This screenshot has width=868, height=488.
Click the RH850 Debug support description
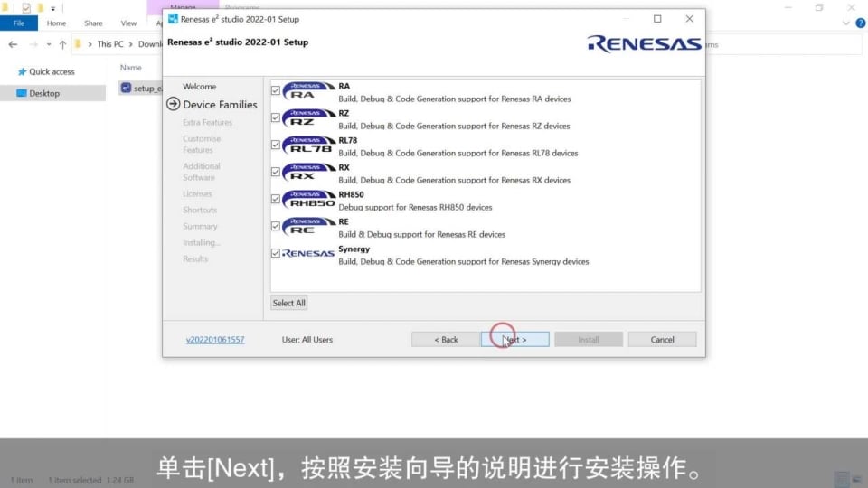(415, 208)
